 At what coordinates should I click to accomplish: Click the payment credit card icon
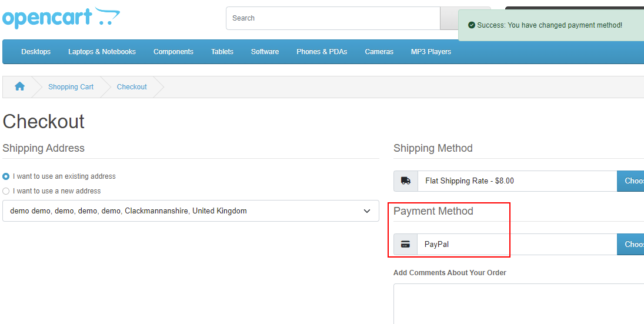click(x=405, y=245)
